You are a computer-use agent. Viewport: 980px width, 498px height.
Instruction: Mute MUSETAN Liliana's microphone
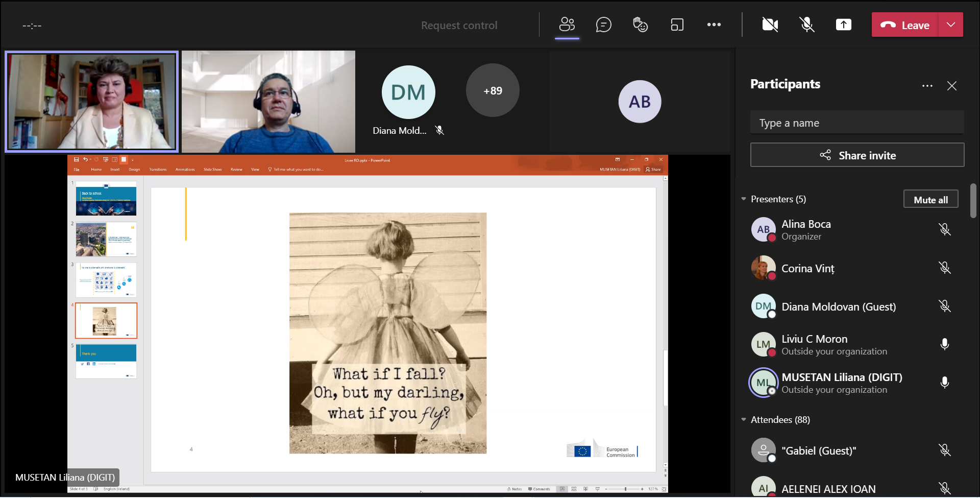click(x=944, y=383)
